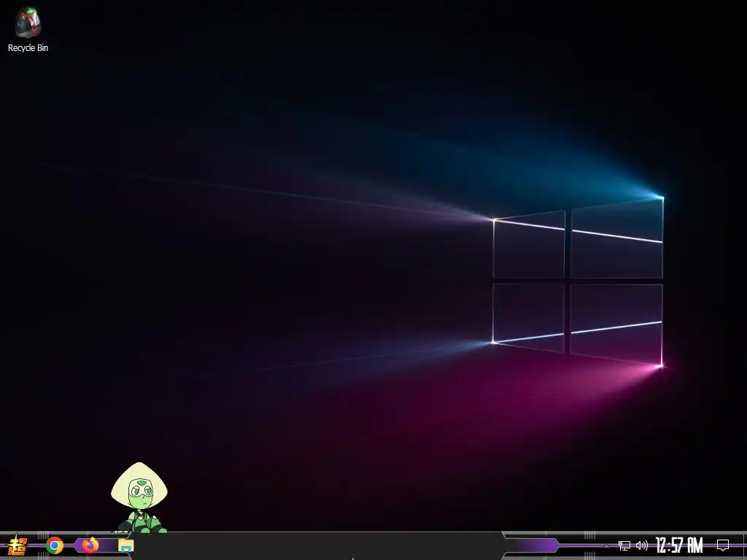Expand the hidden system tray icons arrow
Viewport: 747px width, 560px height.
click(x=606, y=545)
